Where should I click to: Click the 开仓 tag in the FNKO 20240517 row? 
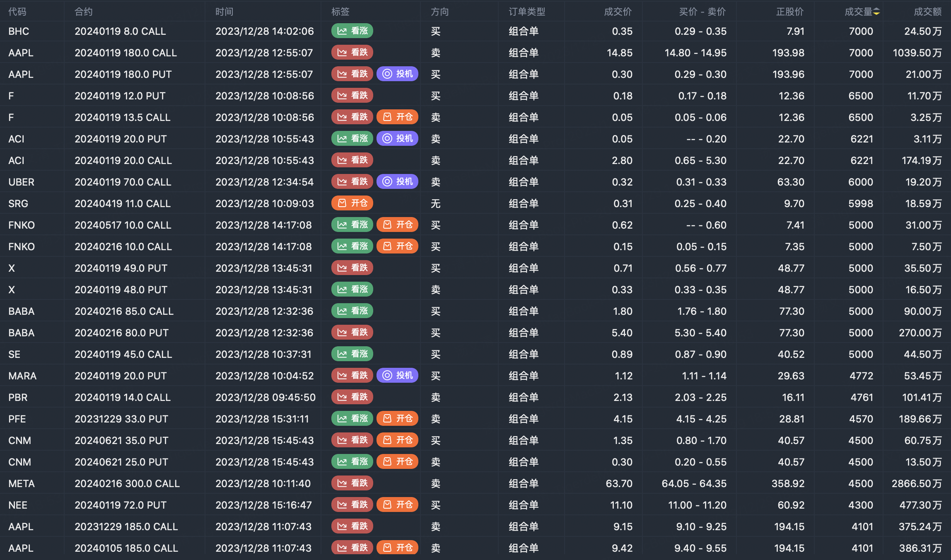pos(397,225)
